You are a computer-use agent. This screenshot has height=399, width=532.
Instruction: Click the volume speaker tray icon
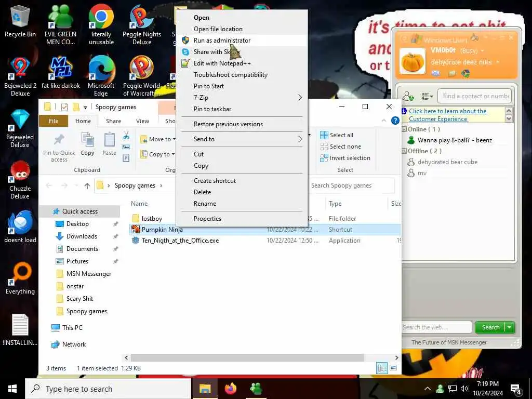(464, 389)
